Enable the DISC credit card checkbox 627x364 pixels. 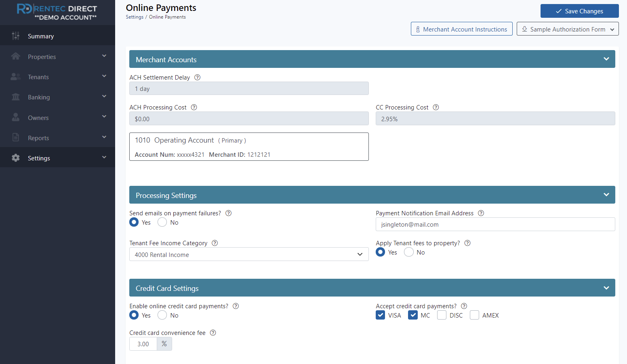[442, 315]
